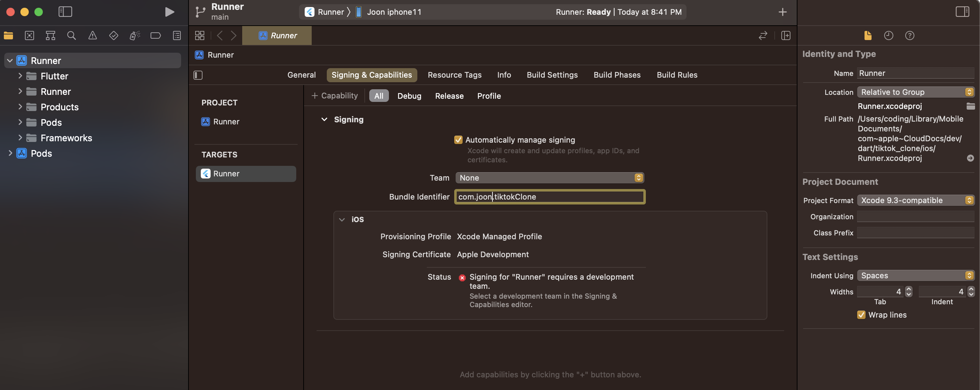980x390 pixels.
Task: Switch to the Build Settings tab
Action: click(552, 74)
